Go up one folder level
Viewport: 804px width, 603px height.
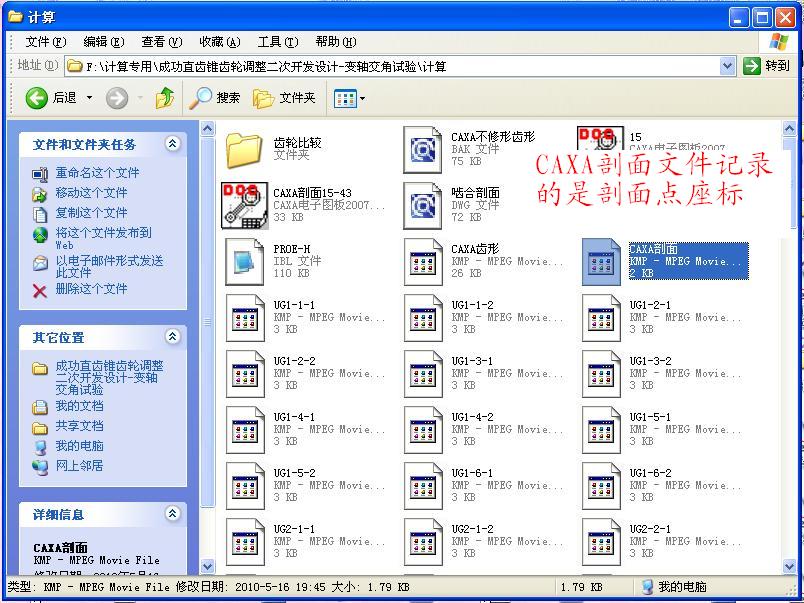point(165,97)
